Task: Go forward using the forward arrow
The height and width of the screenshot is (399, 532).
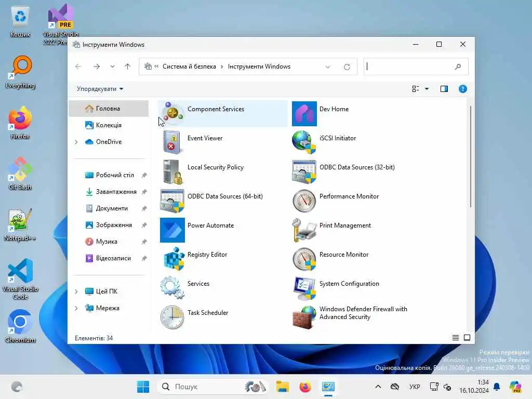Action: click(97, 66)
